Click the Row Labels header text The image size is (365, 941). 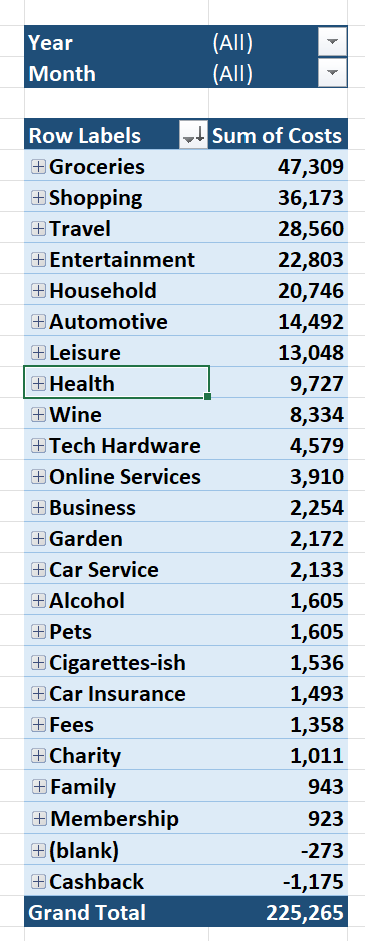85,136
